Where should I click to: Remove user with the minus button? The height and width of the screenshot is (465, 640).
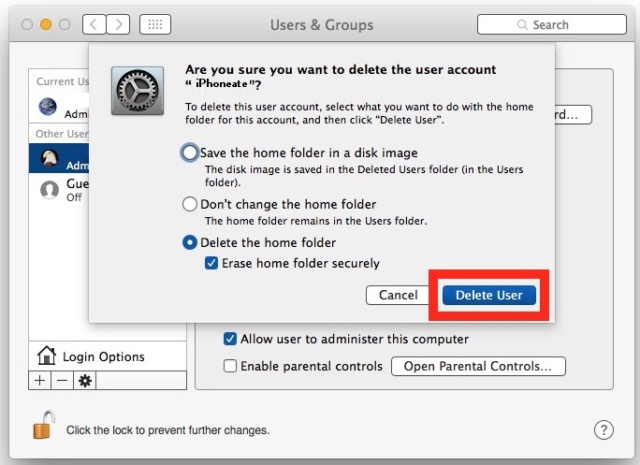click(62, 380)
